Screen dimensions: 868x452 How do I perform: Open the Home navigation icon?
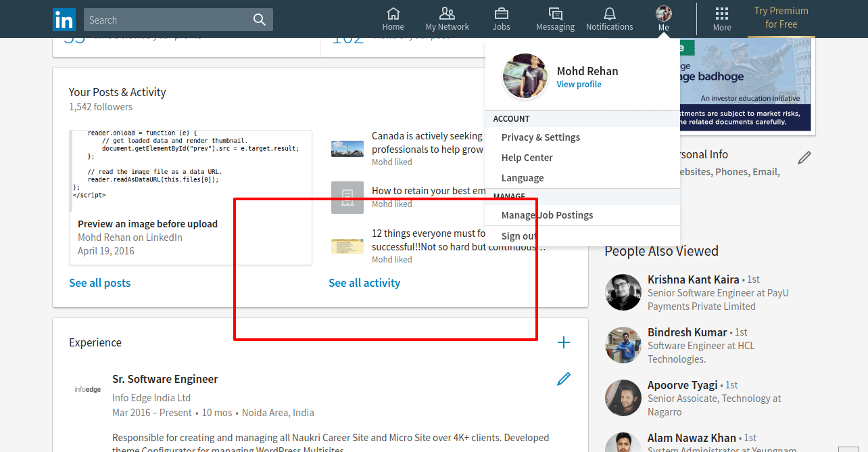[393, 19]
